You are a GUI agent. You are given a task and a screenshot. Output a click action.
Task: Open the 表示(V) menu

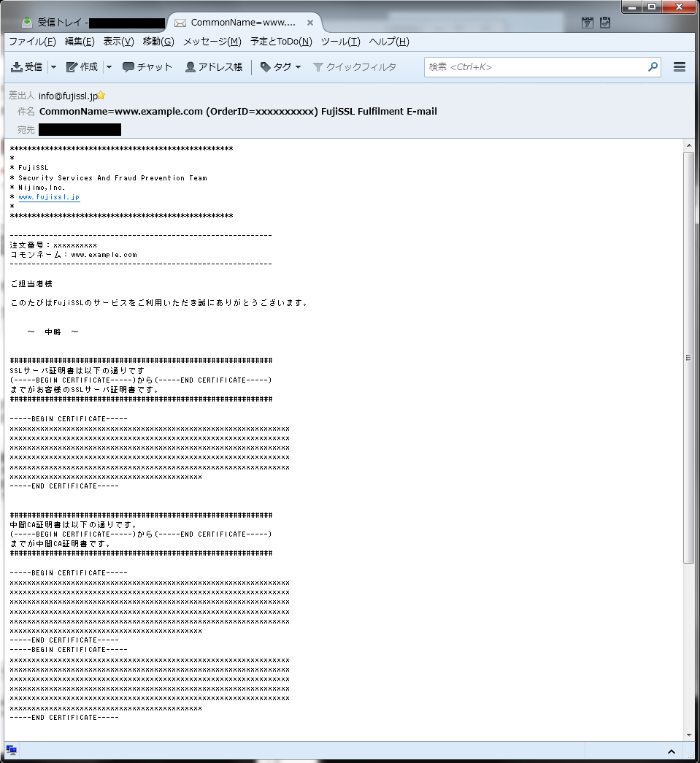pos(119,42)
